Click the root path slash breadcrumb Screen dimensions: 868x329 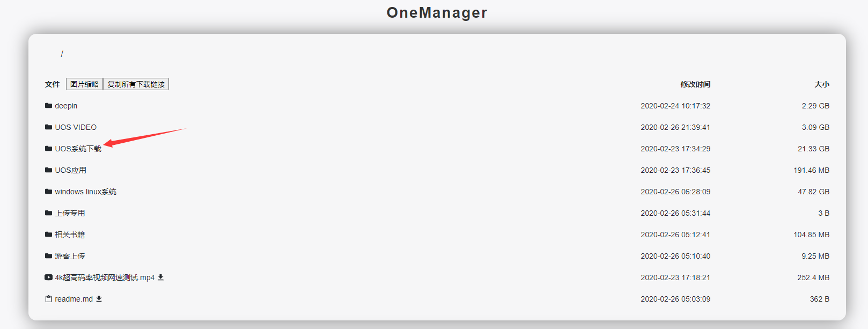[62, 54]
